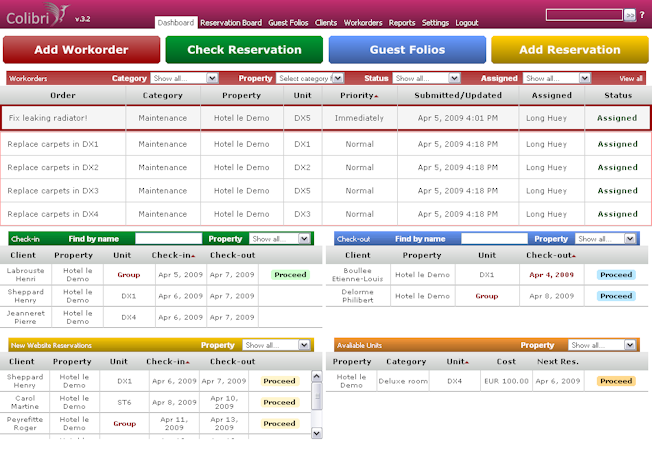
Task: Click Jeanneret Pierre in Check-in list
Action: 25,317
